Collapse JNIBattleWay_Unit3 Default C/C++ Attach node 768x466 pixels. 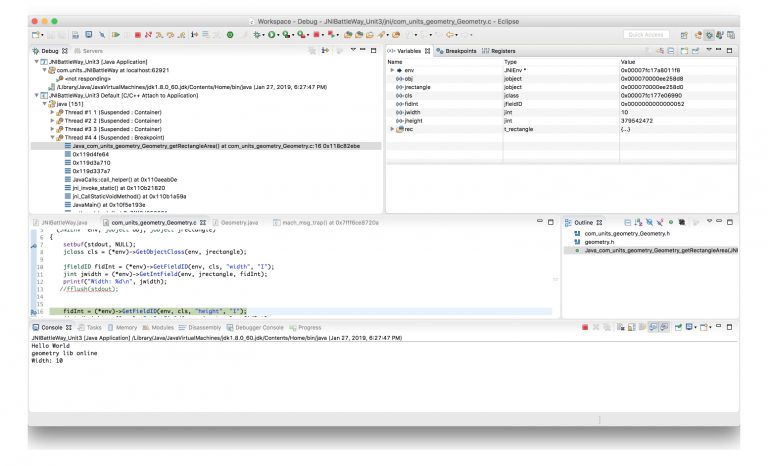coord(36,96)
